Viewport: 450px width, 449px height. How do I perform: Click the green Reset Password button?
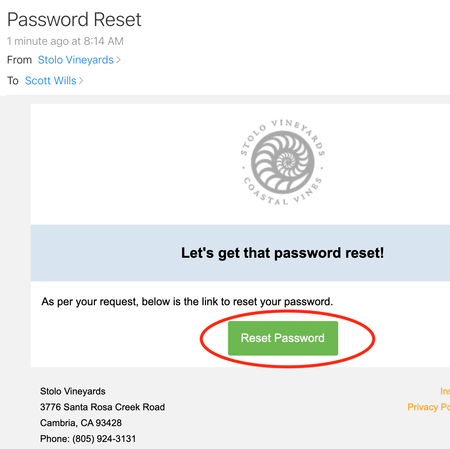[x=283, y=338]
